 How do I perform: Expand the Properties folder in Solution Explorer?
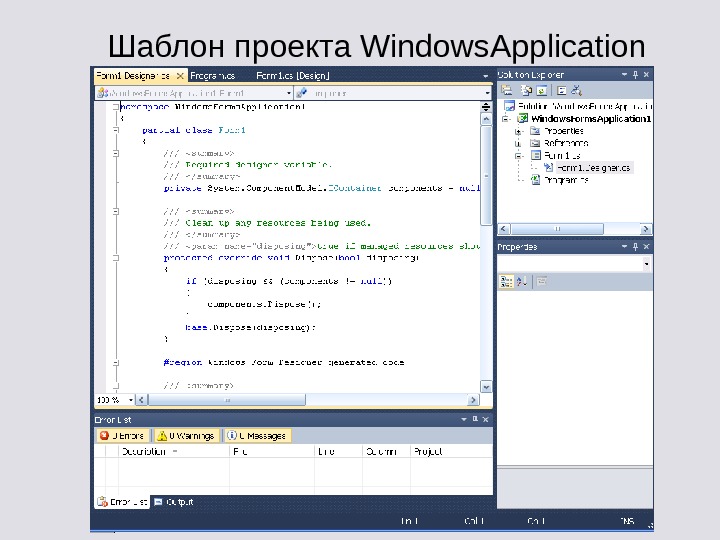518,131
